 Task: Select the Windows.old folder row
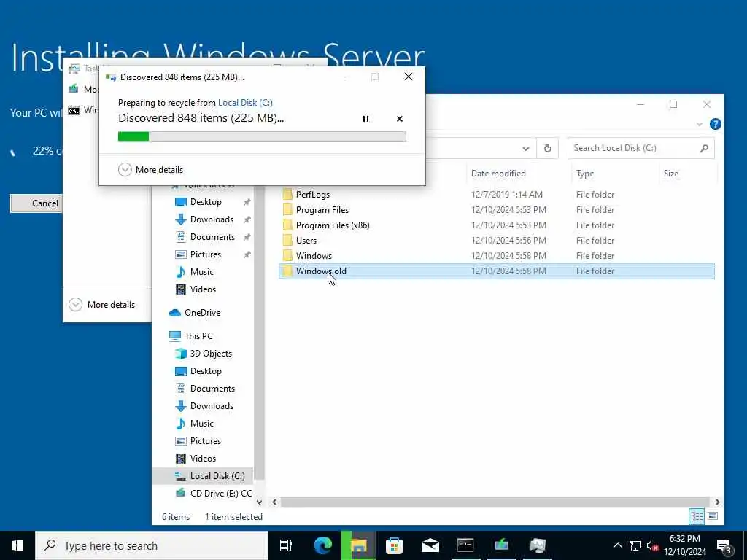pyautogui.click(x=496, y=271)
